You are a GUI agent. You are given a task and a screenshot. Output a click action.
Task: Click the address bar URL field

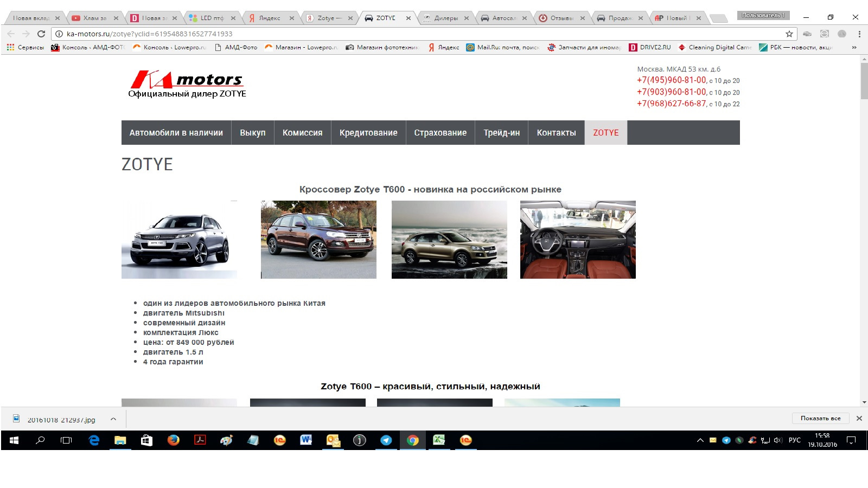click(x=423, y=34)
